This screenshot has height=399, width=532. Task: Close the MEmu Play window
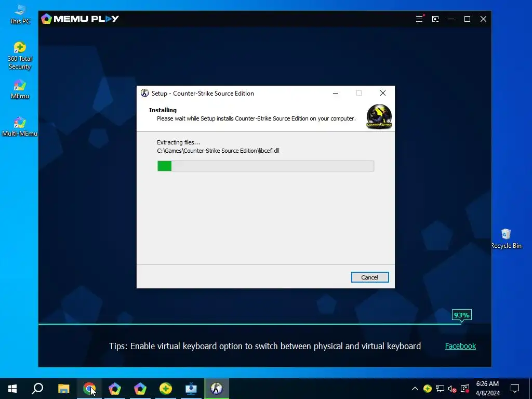click(x=484, y=19)
